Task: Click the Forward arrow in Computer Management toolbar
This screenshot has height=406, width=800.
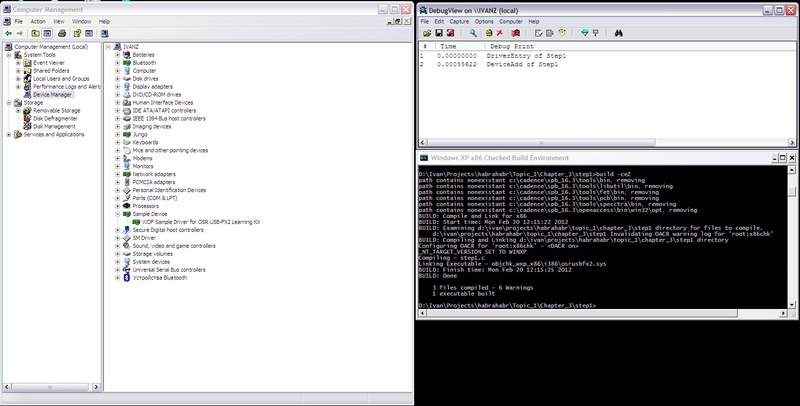Action: tap(20, 33)
